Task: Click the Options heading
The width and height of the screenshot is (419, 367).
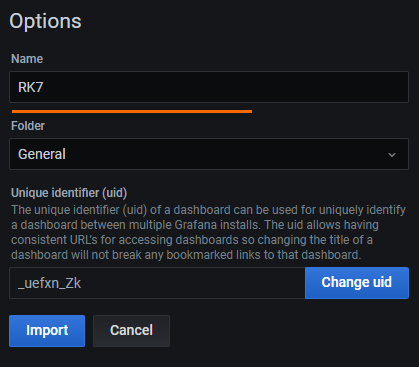Action: click(x=45, y=21)
